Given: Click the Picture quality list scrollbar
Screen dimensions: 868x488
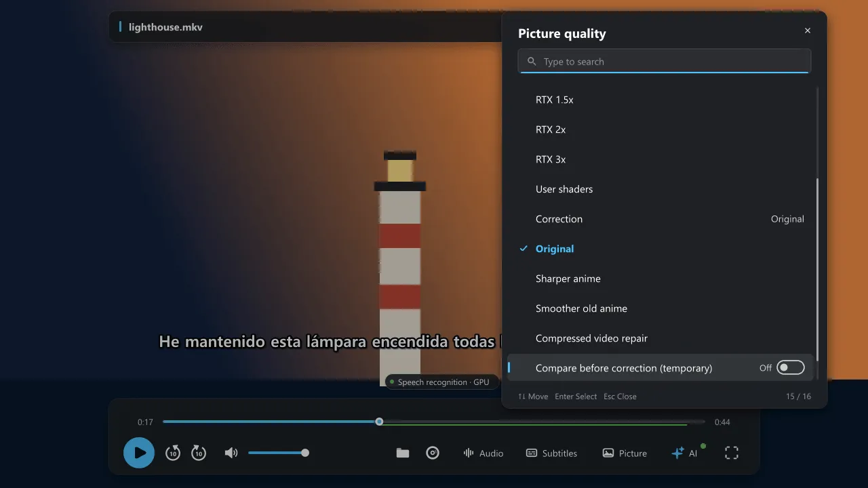Looking at the screenshot, I should click(817, 269).
